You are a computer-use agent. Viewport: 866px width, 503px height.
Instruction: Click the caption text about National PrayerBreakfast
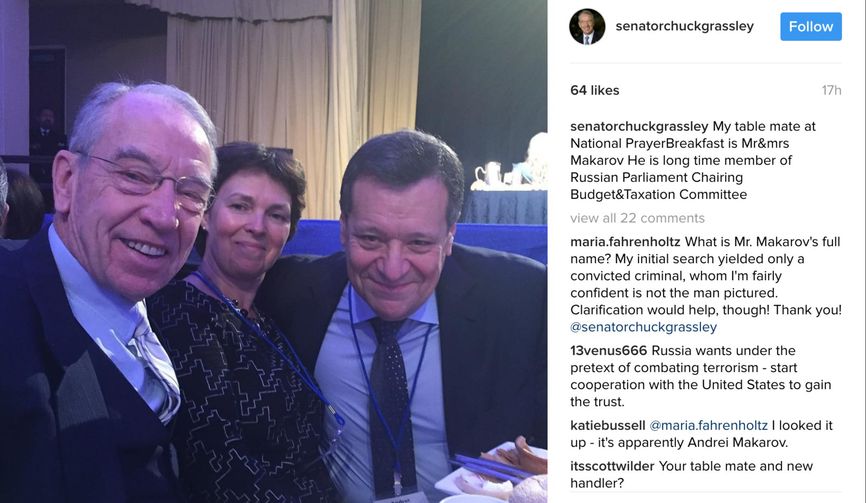pyautogui.click(x=693, y=160)
